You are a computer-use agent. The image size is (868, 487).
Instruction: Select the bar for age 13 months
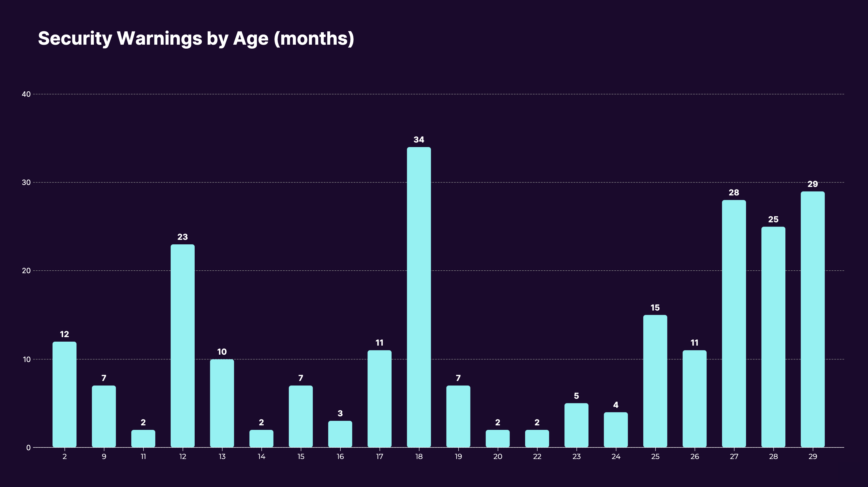click(x=222, y=403)
